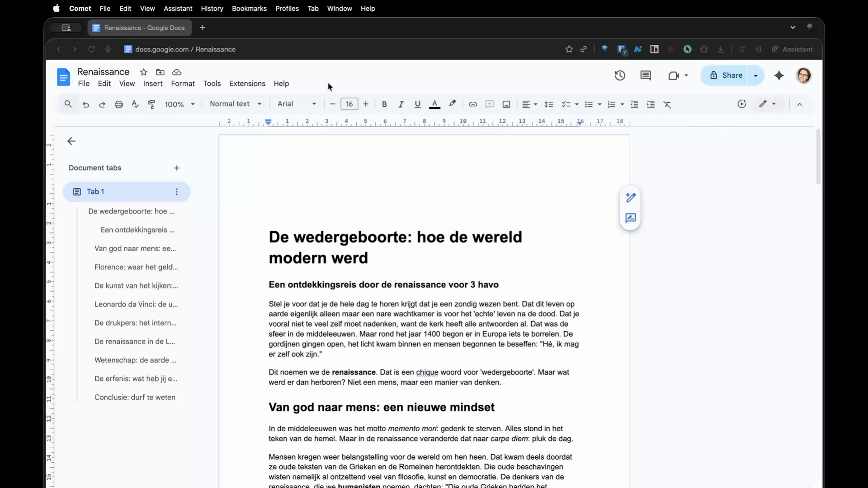The image size is (868, 488).
Task: Open the Normal text style dropdown
Action: coord(236,104)
